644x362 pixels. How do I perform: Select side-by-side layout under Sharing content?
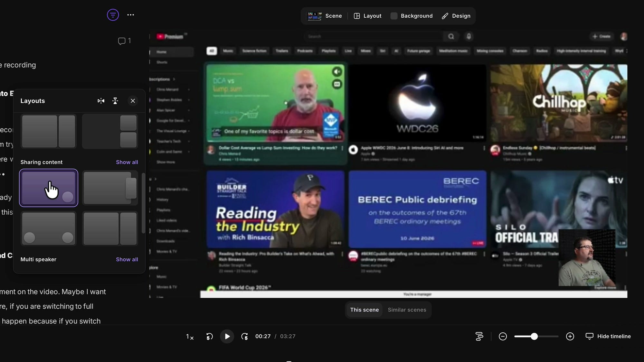[x=110, y=228]
